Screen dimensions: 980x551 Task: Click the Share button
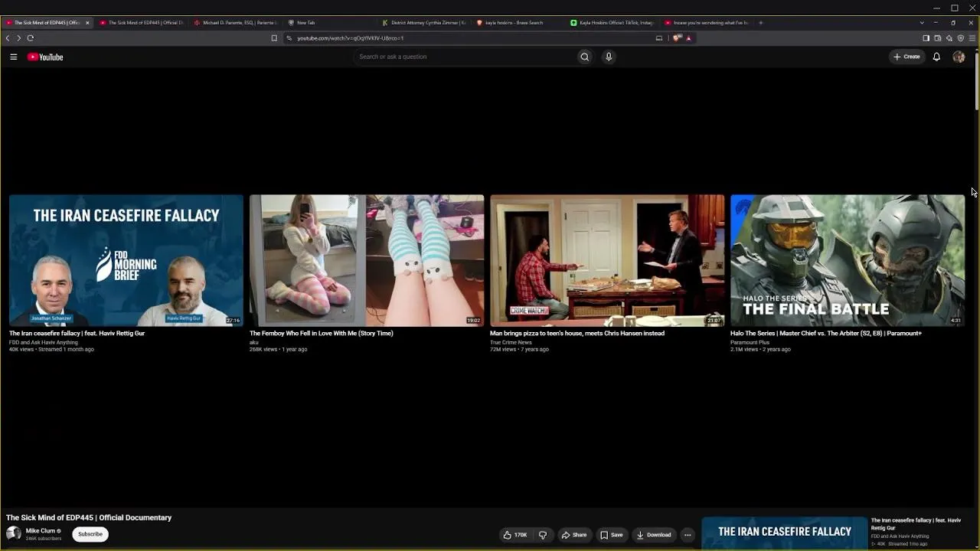[x=574, y=535]
